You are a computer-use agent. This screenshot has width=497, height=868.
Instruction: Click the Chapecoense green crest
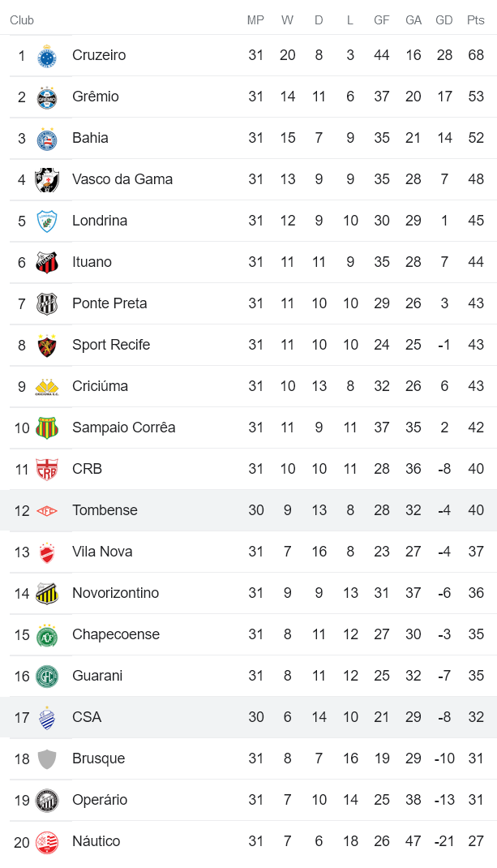click(47, 635)
